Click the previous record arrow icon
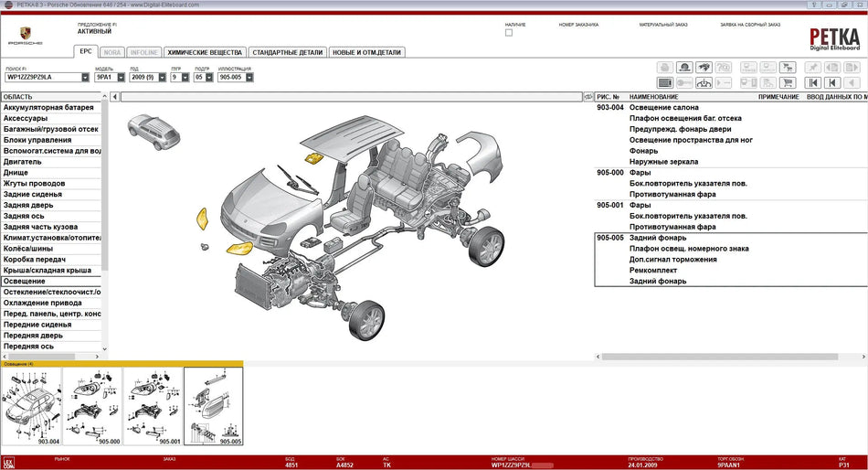Image resolution: width=868 pixels, height=470 pixels. (831, 82)
